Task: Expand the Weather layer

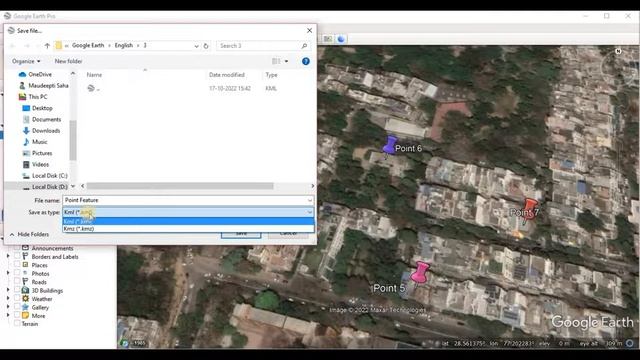Action: tap(8, 298)
